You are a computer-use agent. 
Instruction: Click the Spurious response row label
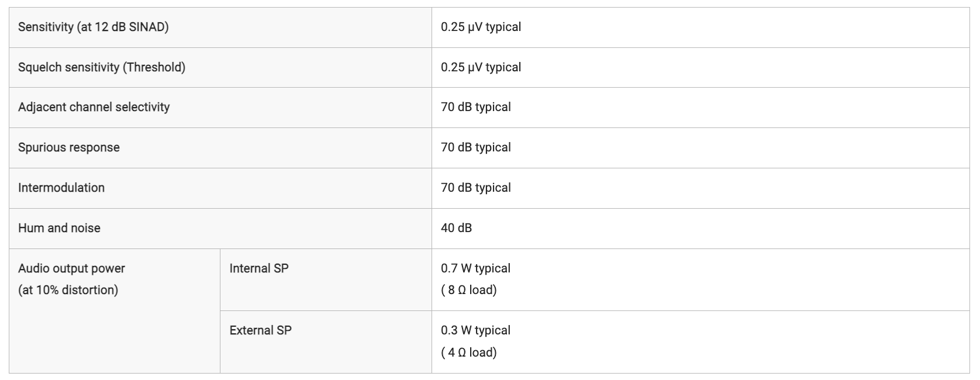(69, 147)
